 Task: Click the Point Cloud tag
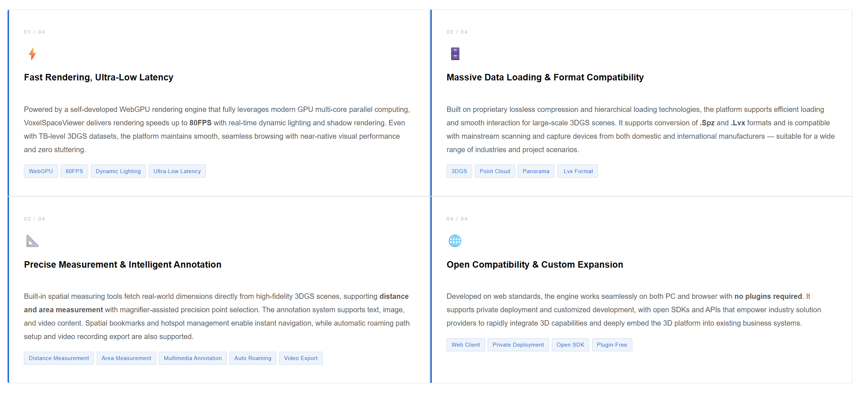pyautogui.click(x=495, y=171)
